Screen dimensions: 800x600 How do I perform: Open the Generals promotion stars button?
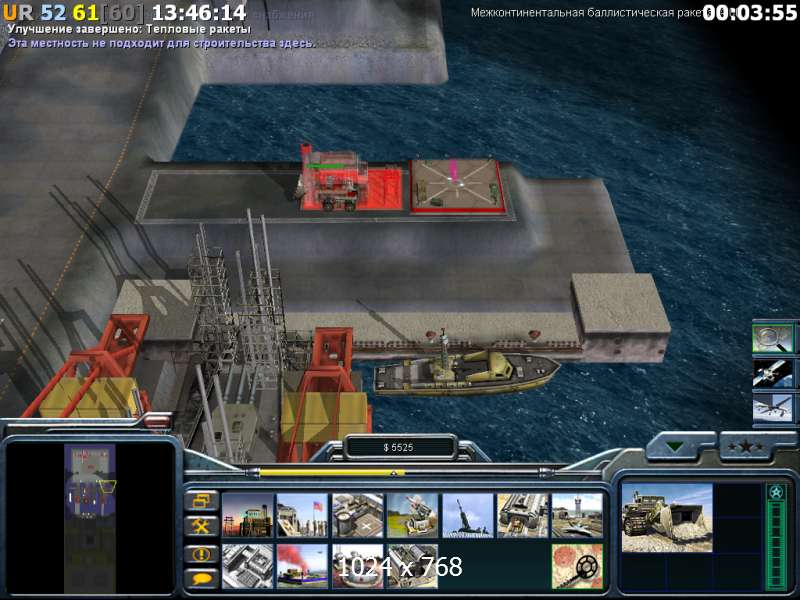point(746,446)
